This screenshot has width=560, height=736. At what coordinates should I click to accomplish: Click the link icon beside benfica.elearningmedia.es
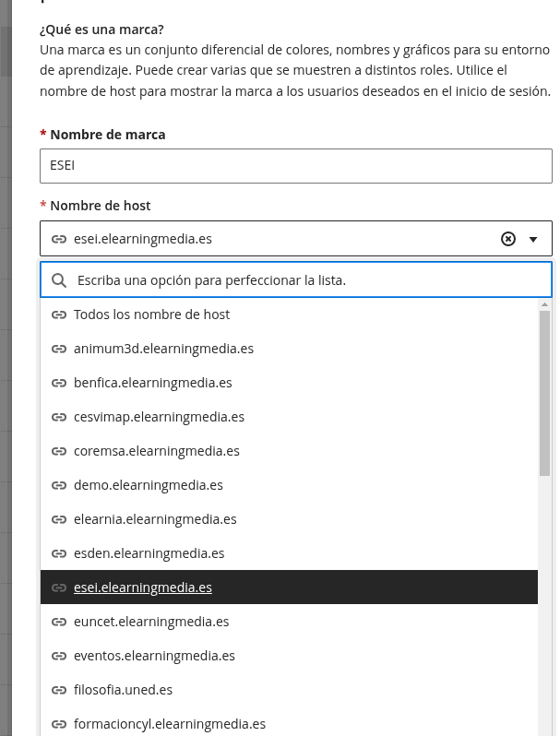coord(59,383)
